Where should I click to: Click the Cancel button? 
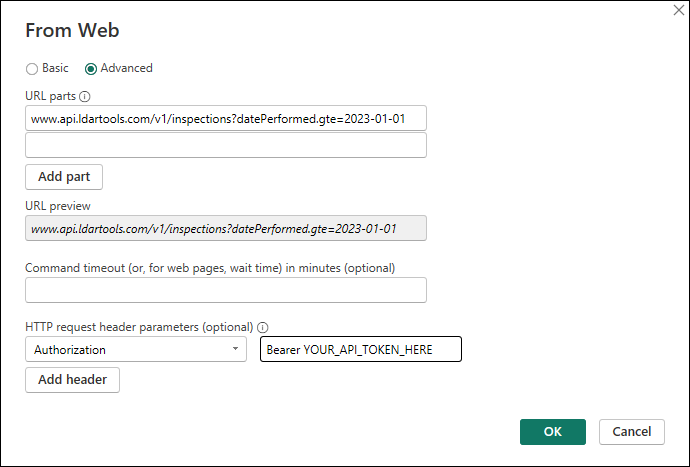click(x=631, y=431)
